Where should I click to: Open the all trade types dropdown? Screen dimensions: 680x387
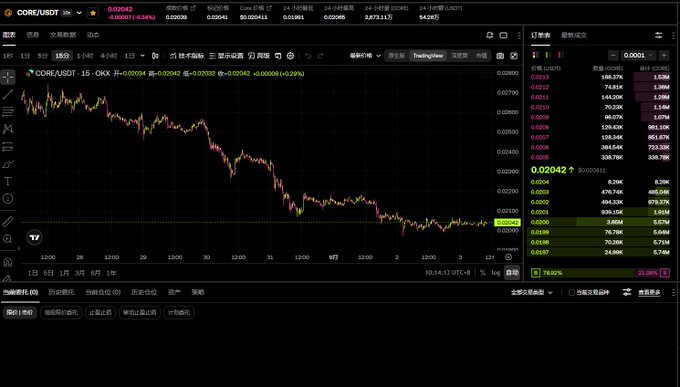(532, 292)
